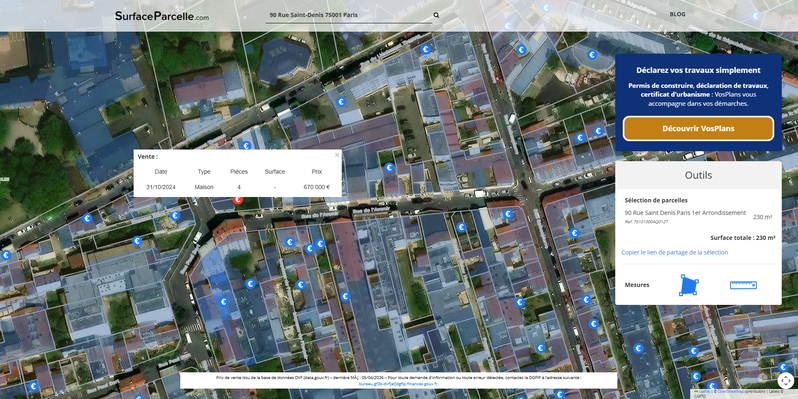Click the Surface totale : 230 m² line
The height and width of the screenshot is (399, 798).
743,238
